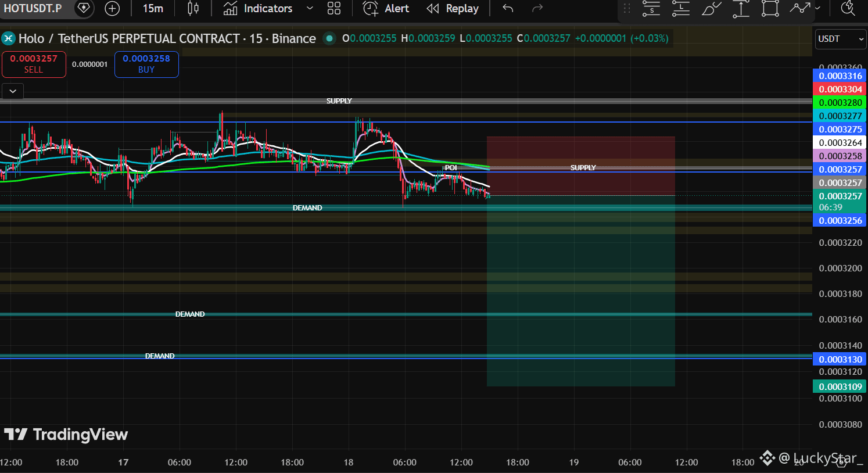The width and height of the screenshot is (868, 473).
Task: Open the HOTUSDT.P symbol search
Action: [x=33, y=8]
